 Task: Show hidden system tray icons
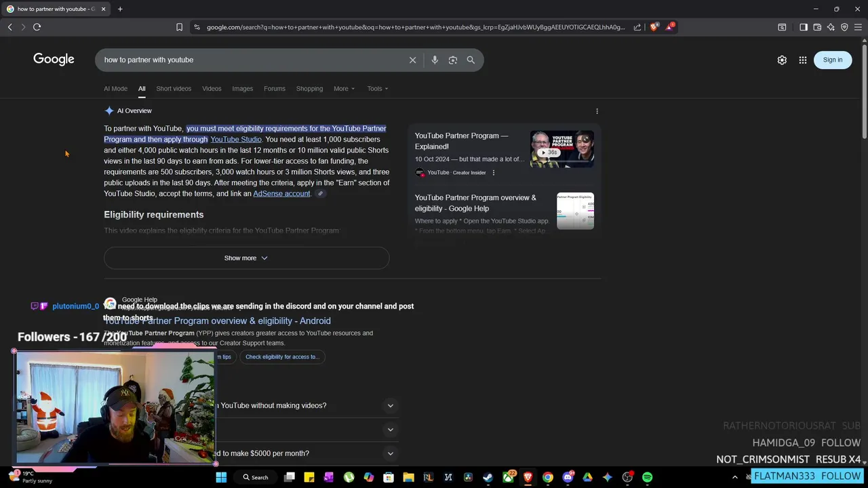[734, 477]
